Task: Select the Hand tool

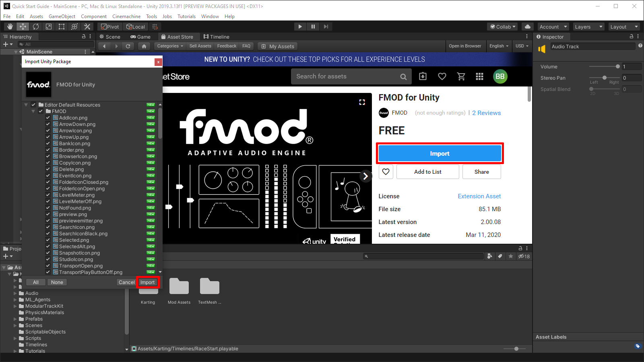Action: (10, 27)
